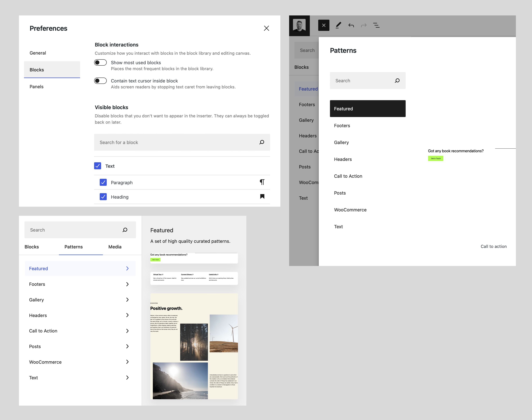Click the Redo arrow icon
Screen dimensions: 532x420
363,25
